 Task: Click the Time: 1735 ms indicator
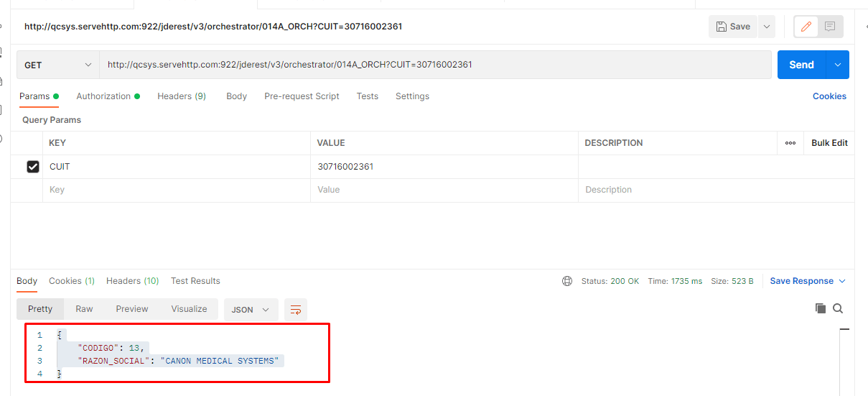tap(675, 281)
